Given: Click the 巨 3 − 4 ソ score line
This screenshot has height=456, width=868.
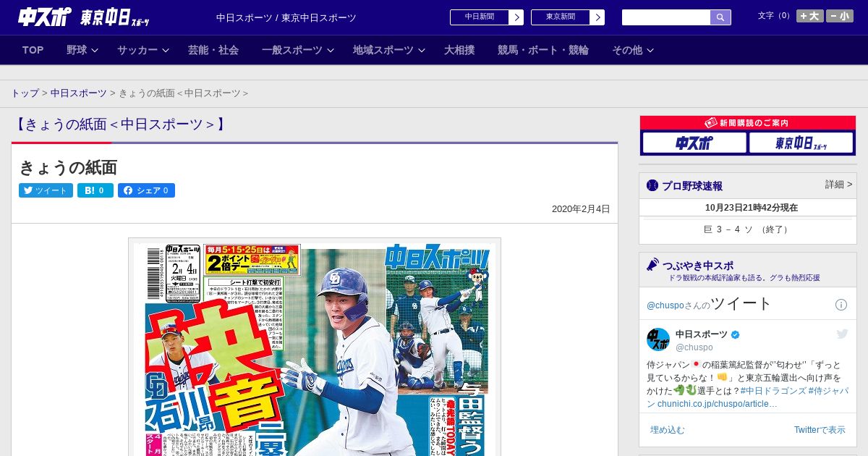Looking at the screenshot, I should click(x=747, y=229).
